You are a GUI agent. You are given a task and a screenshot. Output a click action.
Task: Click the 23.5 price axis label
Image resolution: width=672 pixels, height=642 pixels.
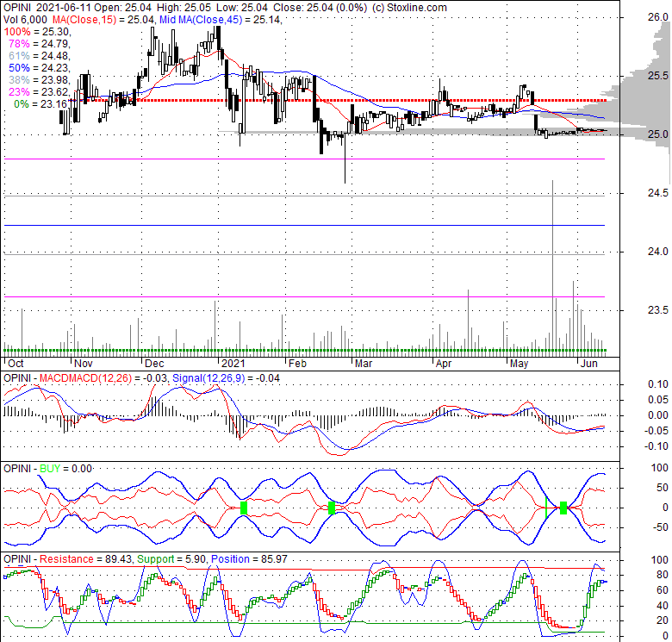[x=658, y=310]
